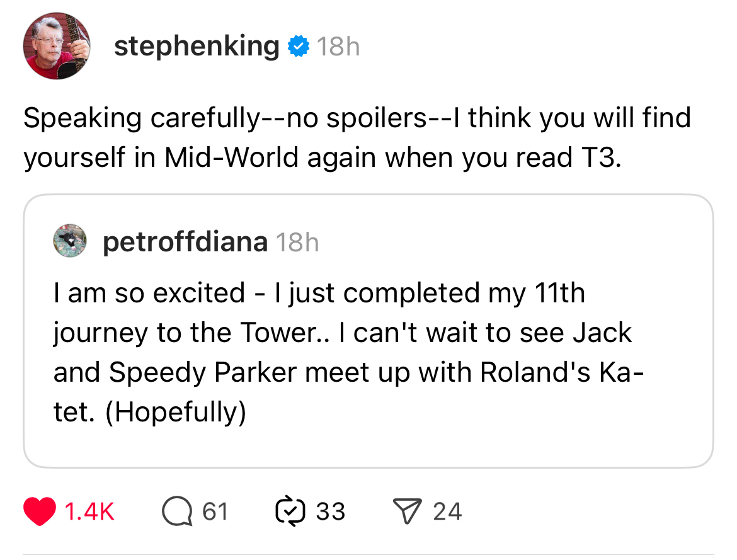Tap the 61 replies count
This screenshot has width=737, height=560.
point(215,511)
